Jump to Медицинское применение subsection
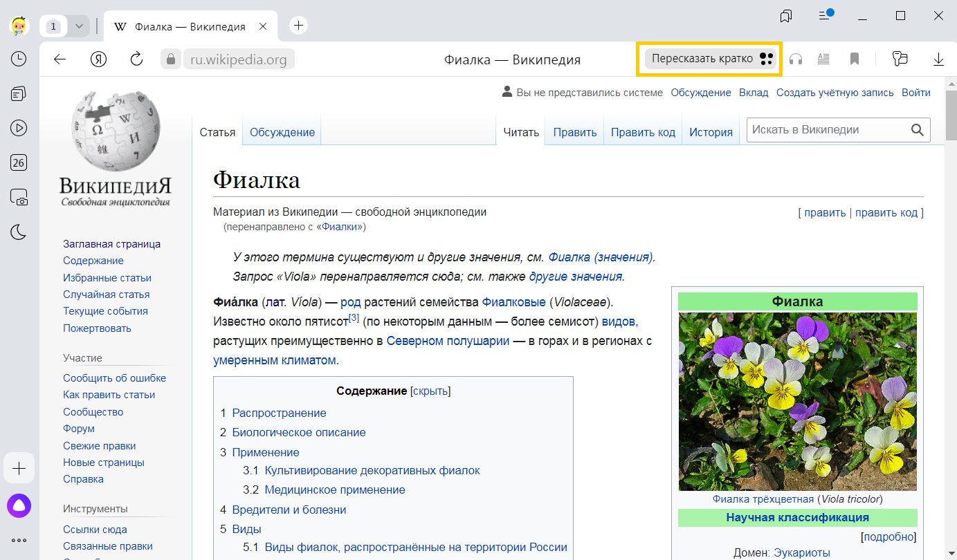The image size is (957, 560). tap(335, 489)
